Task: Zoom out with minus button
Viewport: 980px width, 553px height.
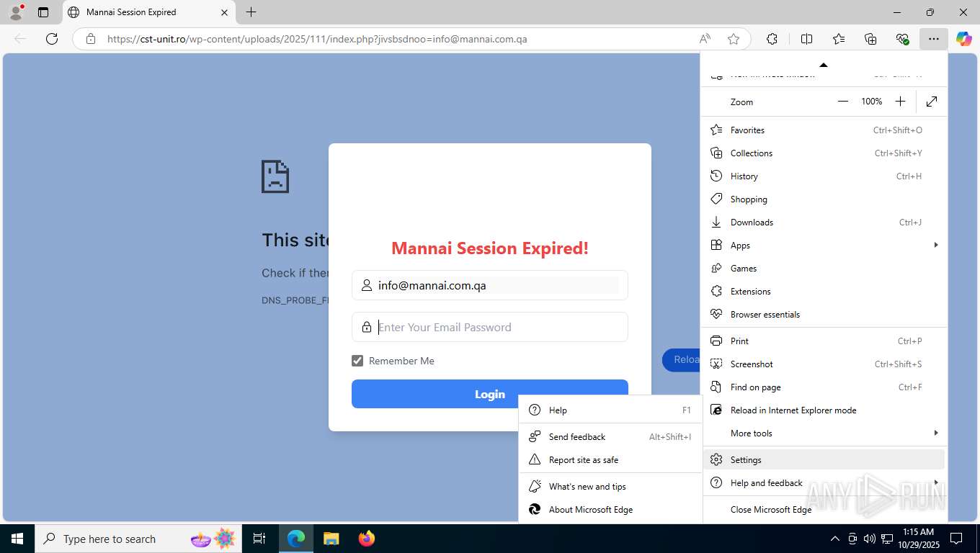Action: (843, 102)
